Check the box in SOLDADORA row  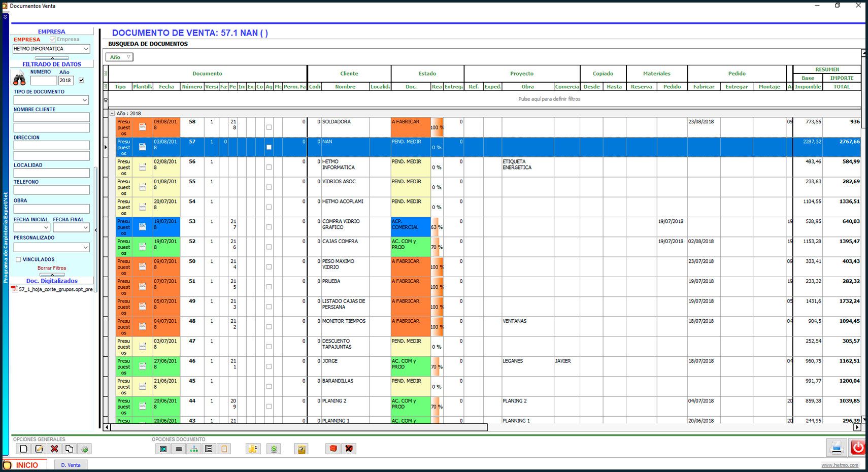coord(269,127)
